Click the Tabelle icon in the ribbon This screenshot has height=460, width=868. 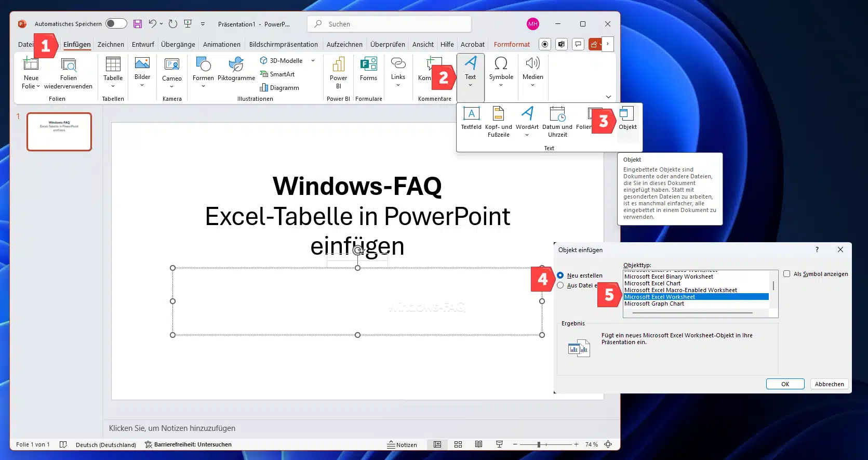[113, 65]
